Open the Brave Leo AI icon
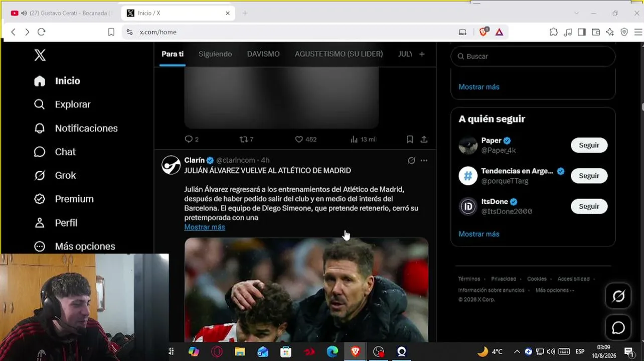 (x=610, y=32)
